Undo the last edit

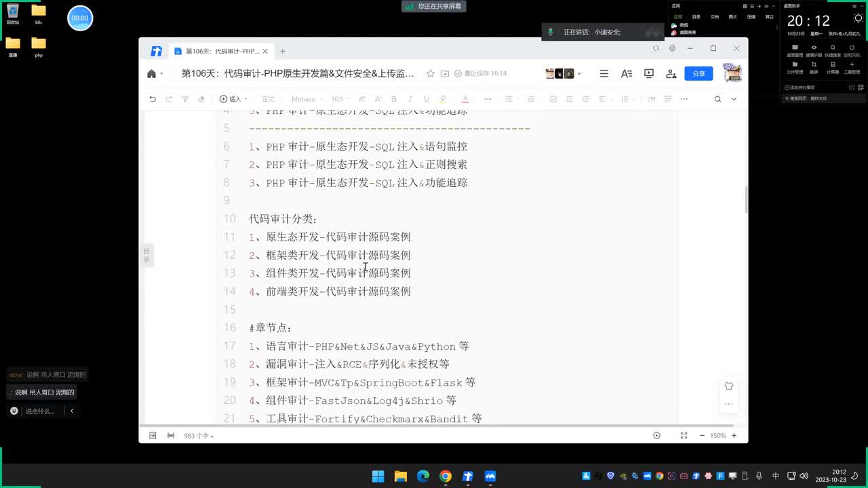153,99
